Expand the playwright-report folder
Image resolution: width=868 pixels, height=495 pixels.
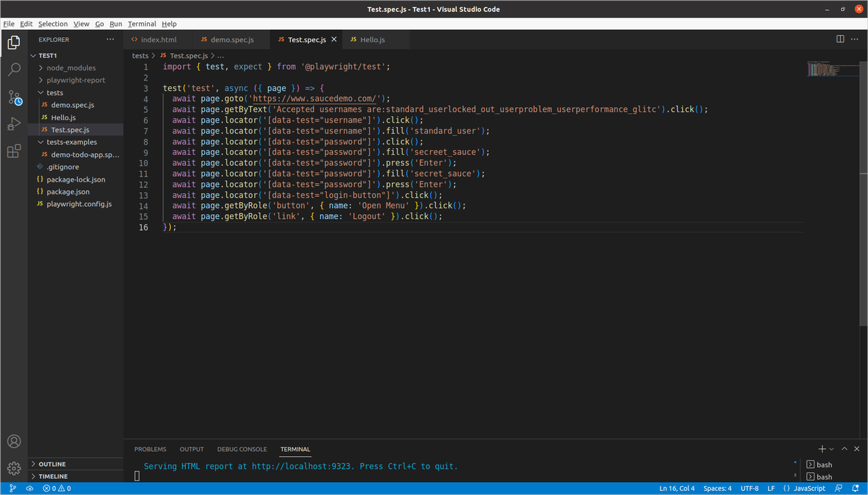point(76,80)
